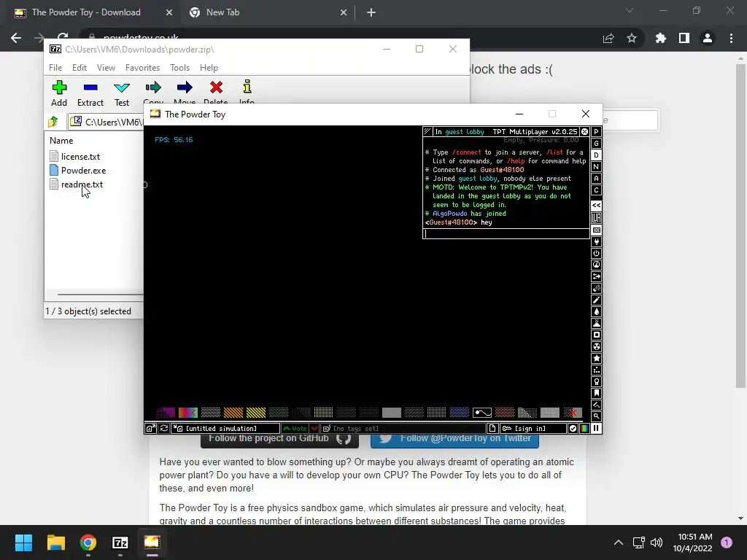Open simulation options checkmark icon
The height and width of the screenshot is (560, 747).
pos(573,429)
